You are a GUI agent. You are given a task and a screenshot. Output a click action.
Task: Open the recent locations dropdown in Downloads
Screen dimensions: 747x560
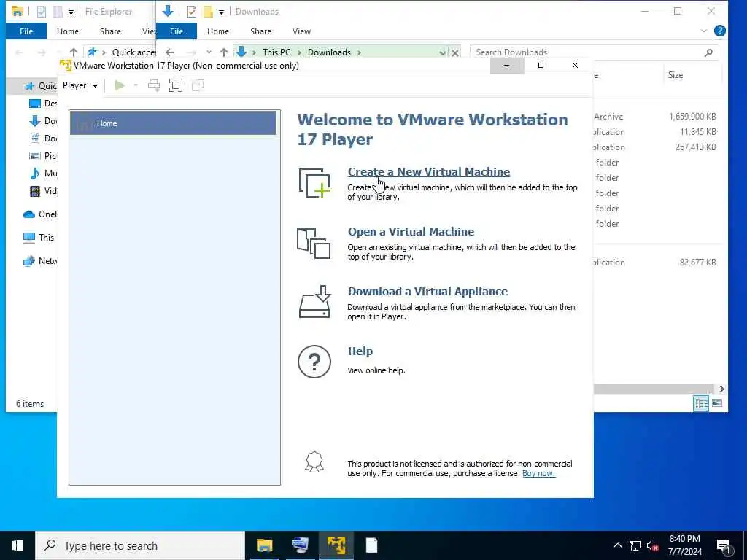tap(209, 52)
